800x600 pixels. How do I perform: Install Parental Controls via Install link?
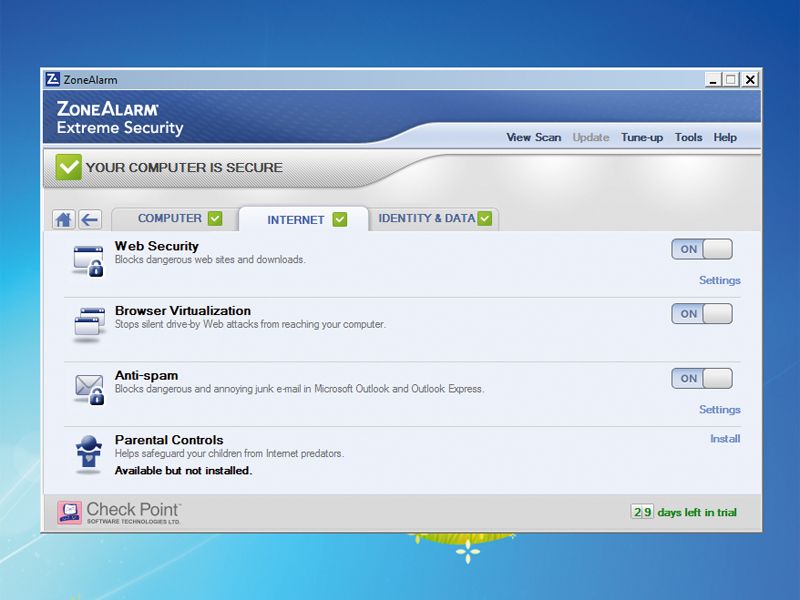[725, 438]
